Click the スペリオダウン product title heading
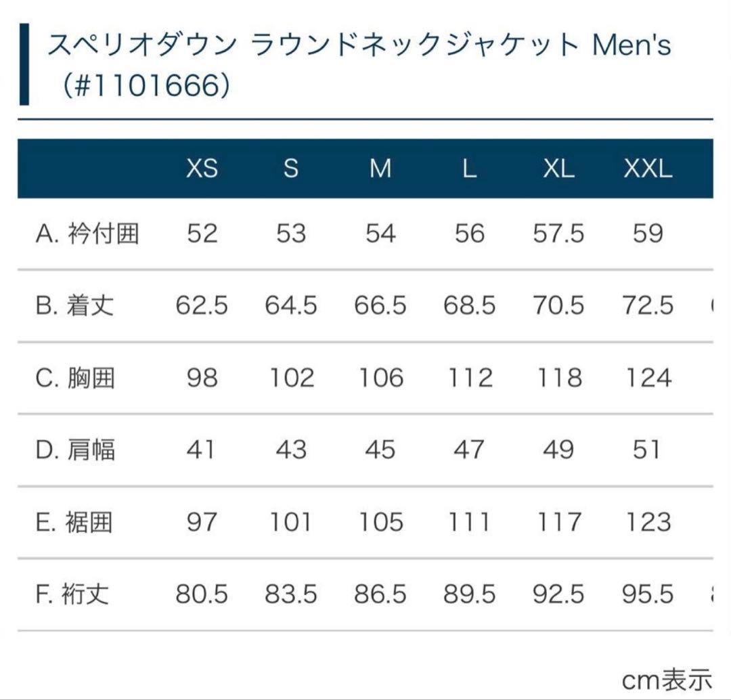The width and height of the screenshot is (731, 700). (359, 66)
